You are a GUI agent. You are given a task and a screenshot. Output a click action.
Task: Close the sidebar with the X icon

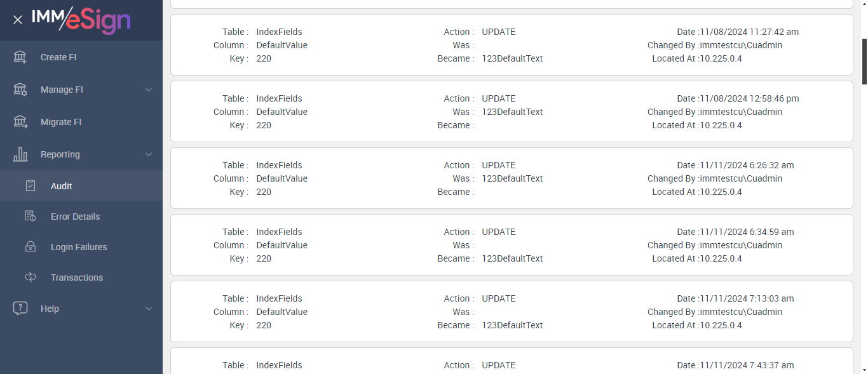click(18, 20)
